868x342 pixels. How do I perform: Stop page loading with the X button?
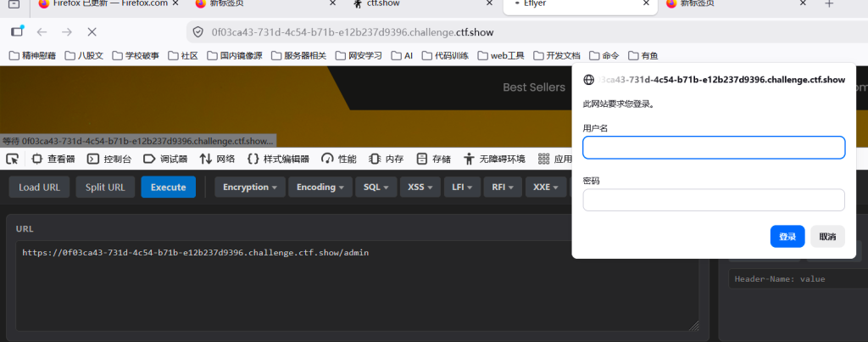(x=92, y=32)
